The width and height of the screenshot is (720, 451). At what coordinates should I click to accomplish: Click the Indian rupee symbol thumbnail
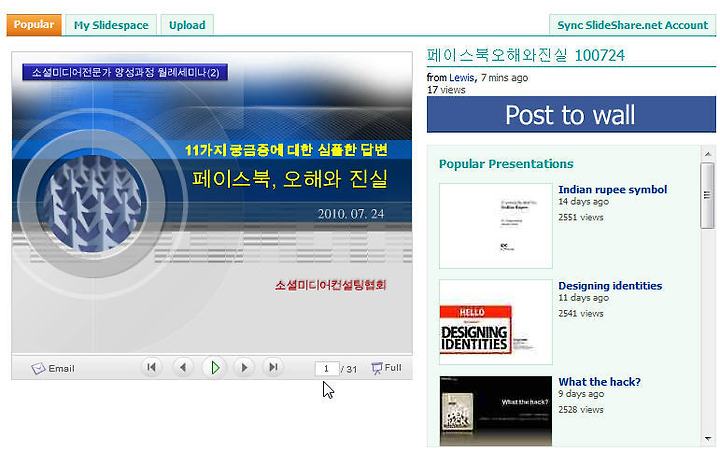pyautogui.click(x=495, y=226)
